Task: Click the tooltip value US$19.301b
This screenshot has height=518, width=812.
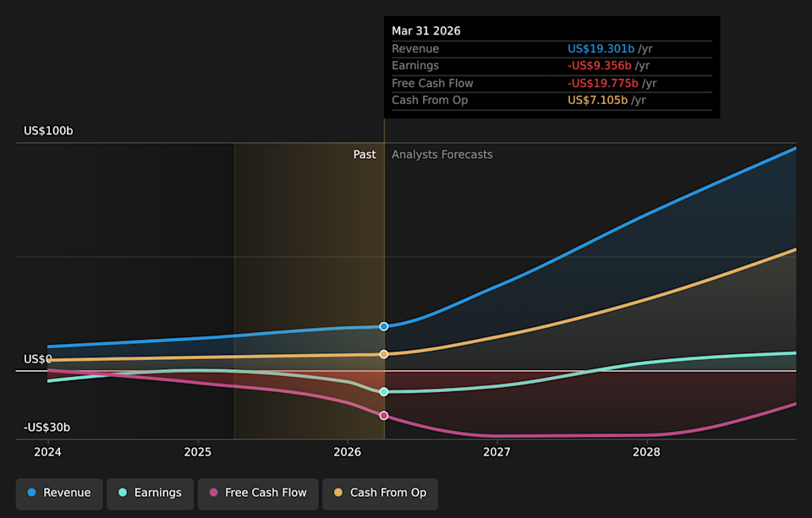Action: coord(601,49)
